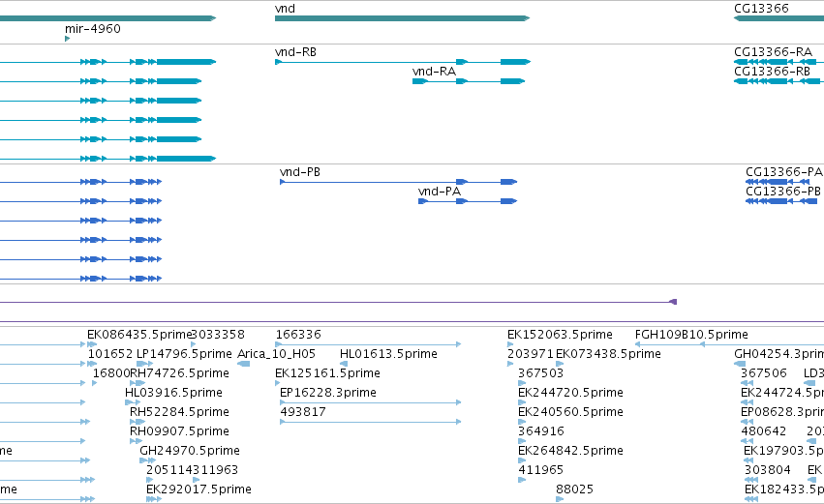
Task: Click the EK244724 label
Action: [782, 393]
